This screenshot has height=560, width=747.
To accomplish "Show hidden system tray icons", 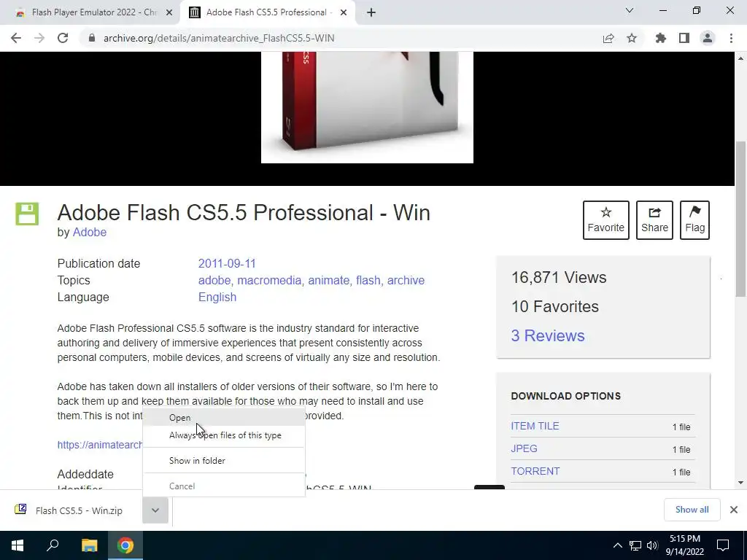I will [x=617, y=545].
